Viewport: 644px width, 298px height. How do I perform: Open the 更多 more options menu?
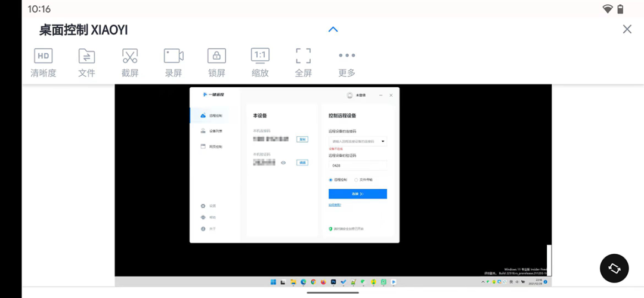(346, 63)
